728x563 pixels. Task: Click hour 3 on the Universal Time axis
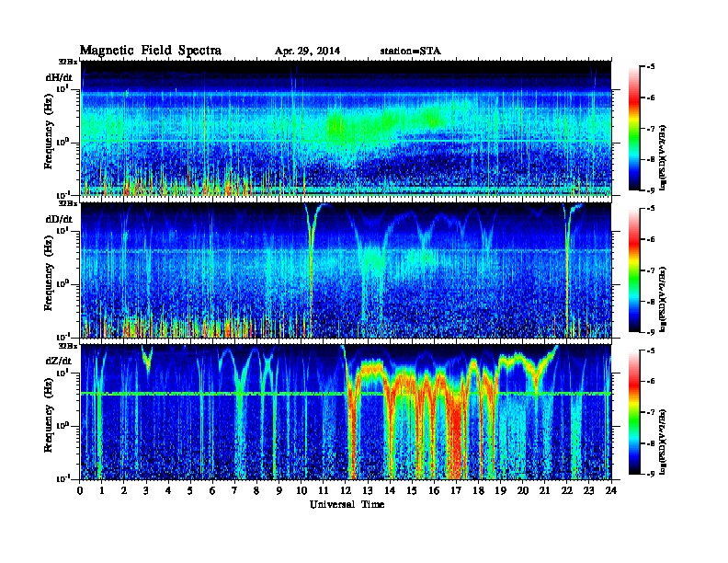[146, 490]
